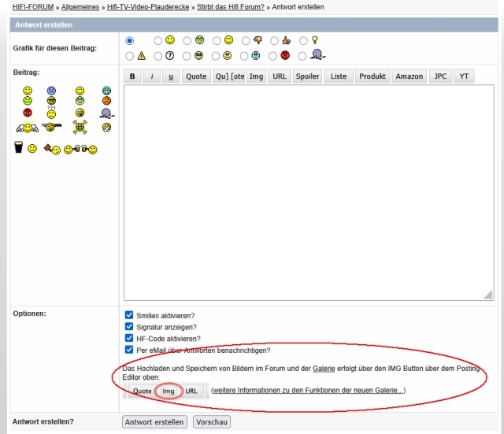The height and width of the screenshot is (434, 504).
Task: Click the Qu] [ote split-quote button
Action: [229, 76]
